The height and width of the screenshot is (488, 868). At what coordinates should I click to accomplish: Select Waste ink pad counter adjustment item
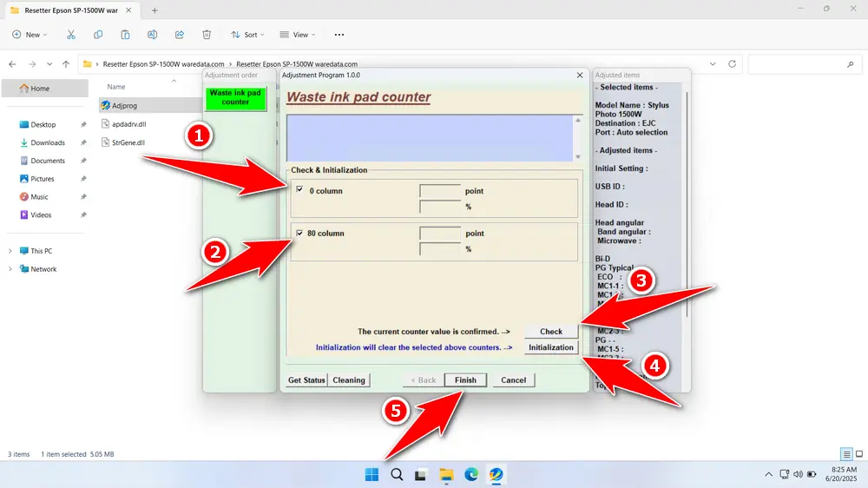(x=235, y=97)
